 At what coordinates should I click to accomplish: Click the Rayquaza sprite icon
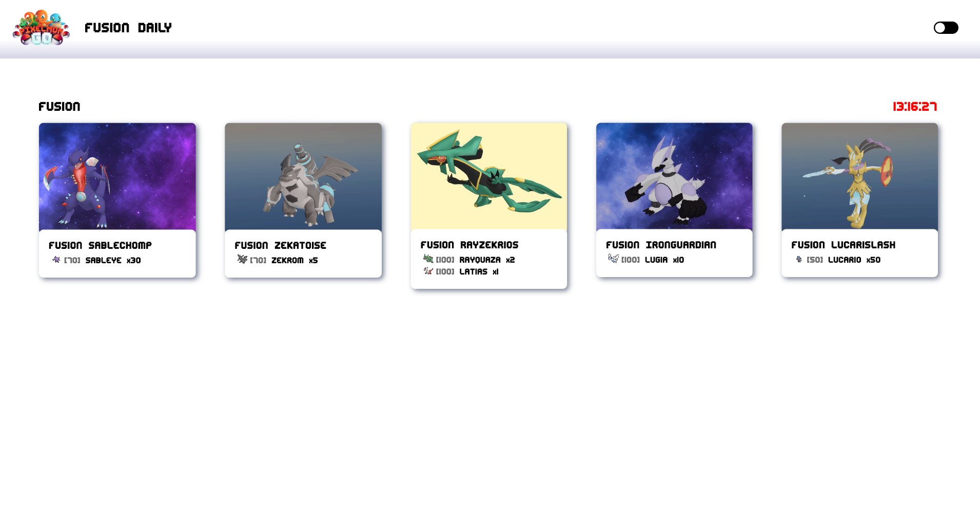[x=428, y=259]
